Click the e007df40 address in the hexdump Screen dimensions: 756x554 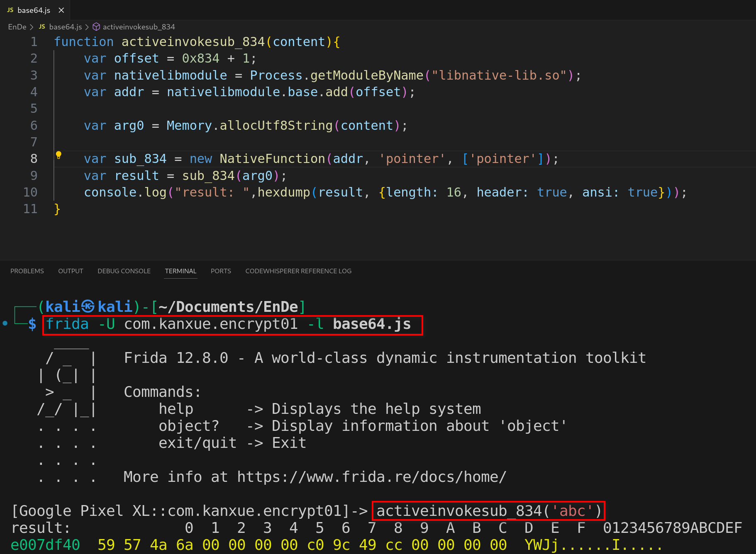pyautogui.click(x=45, y=545)
